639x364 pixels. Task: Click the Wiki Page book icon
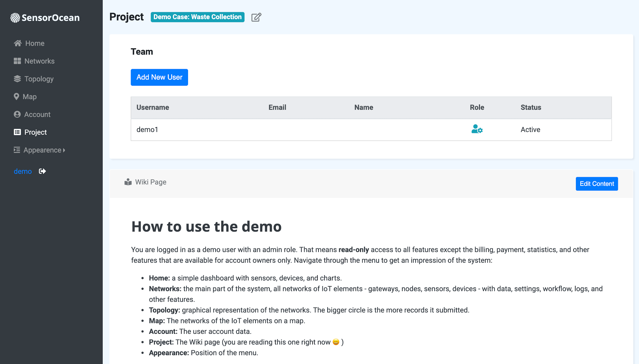(128, 182)
